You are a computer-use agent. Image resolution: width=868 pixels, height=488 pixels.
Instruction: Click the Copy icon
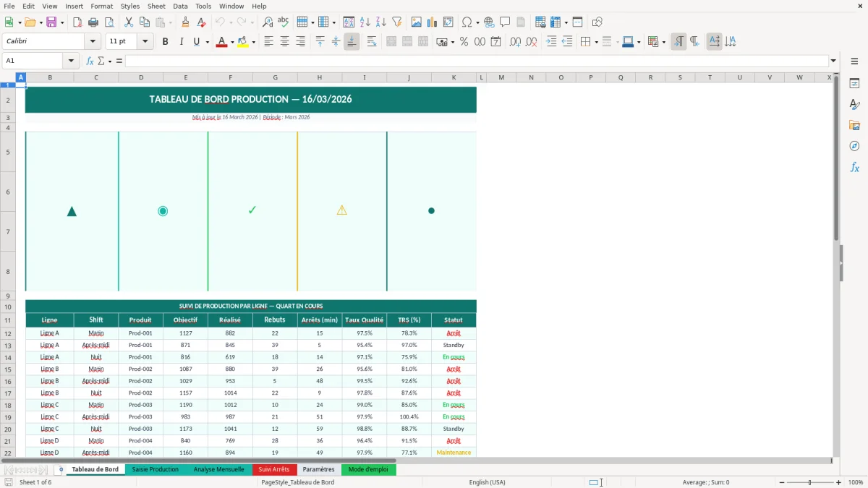click(x=145, y=22)
